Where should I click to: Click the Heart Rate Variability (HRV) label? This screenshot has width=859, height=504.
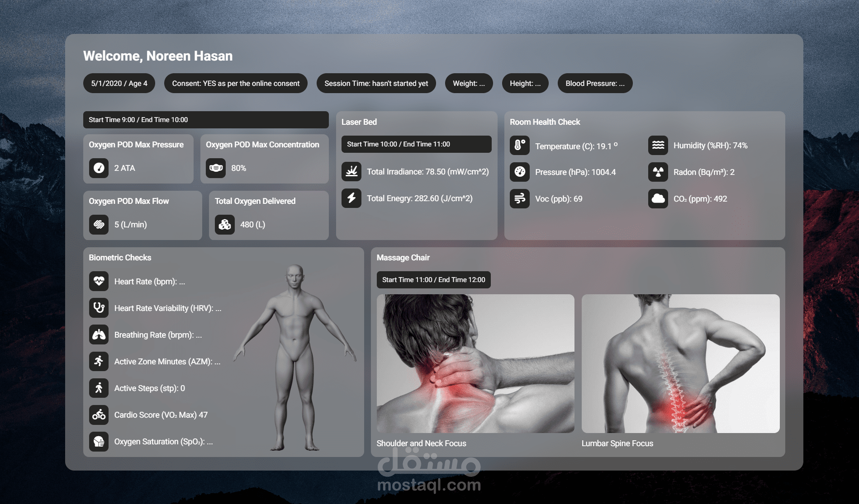click(x=167, y=308)
